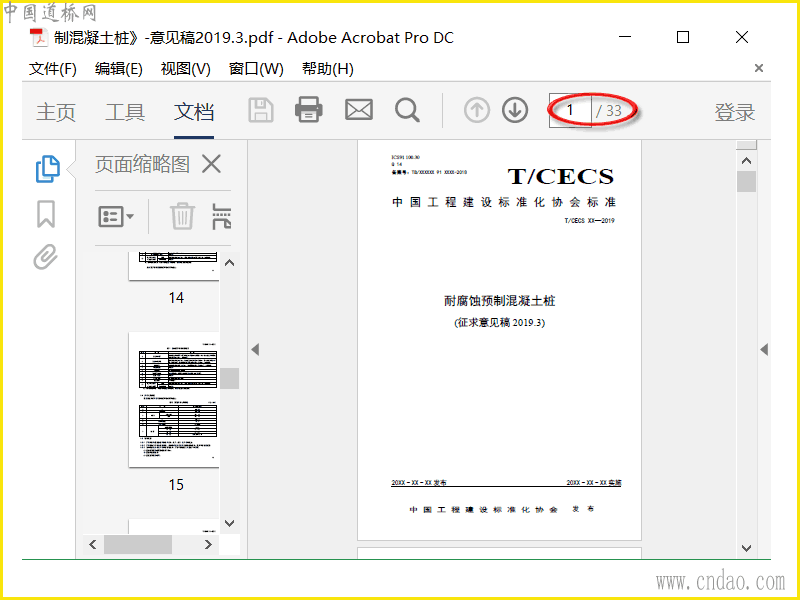
Task: Click thumbnails panel scroll up arrow
Action: click(230, 263)
